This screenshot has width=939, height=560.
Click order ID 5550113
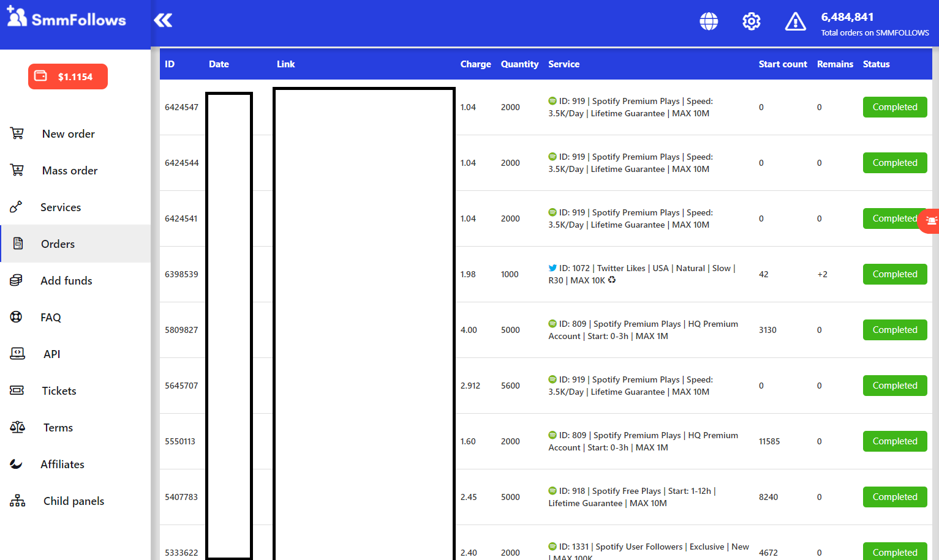[x=180, y=441]
